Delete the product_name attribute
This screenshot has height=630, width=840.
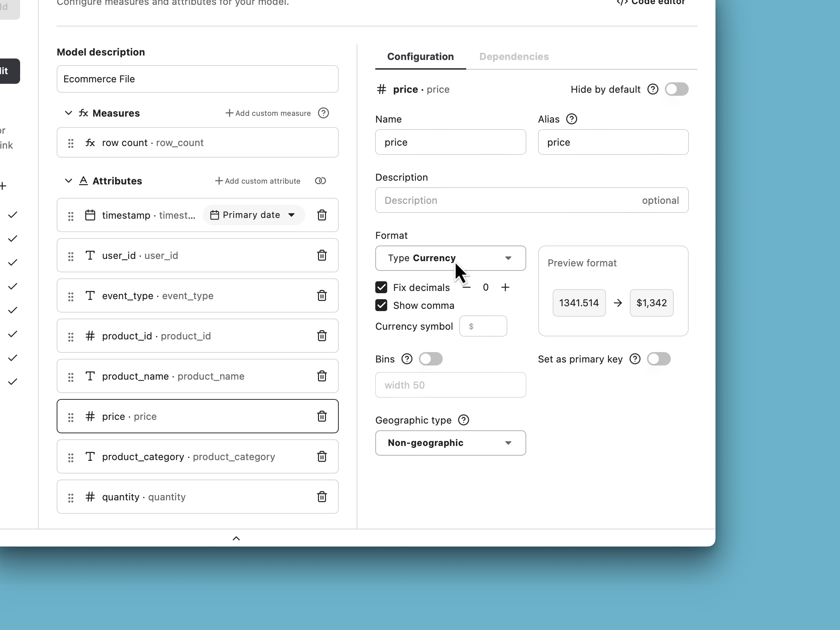322,376
